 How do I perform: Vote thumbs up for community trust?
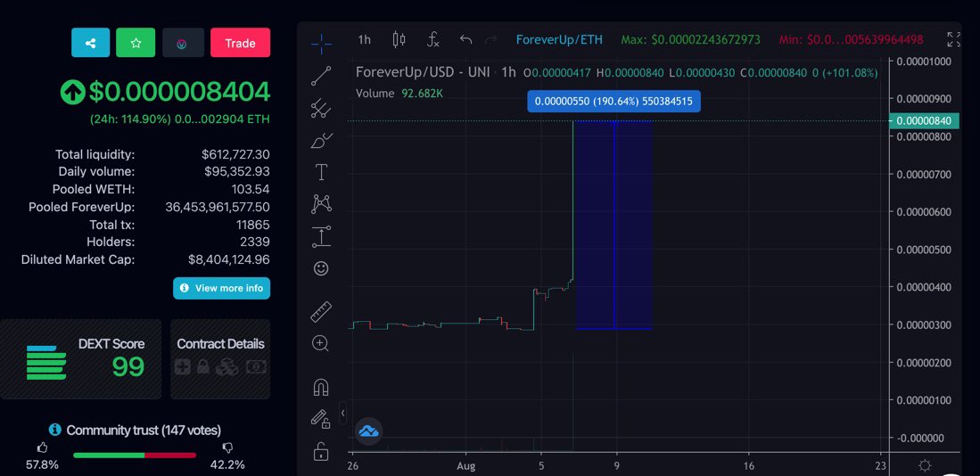[x=43, y=447]
